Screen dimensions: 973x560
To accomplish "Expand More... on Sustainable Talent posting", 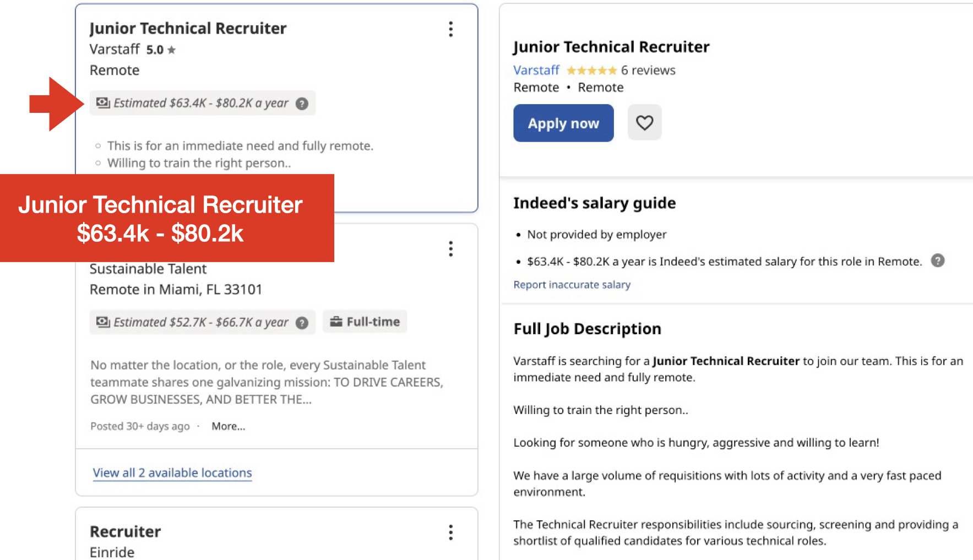I will pos(228,426).
